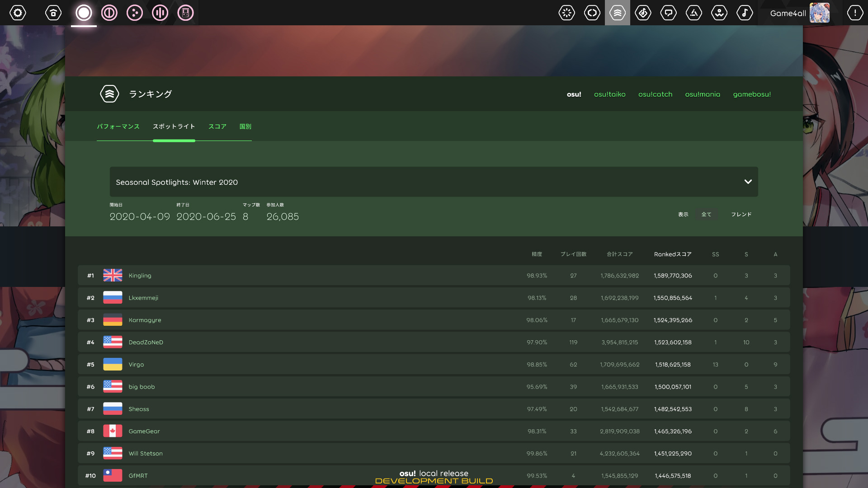Click end date 2020-06-25
Viewport: 868px width, 488px height.
pyautogui.click(x=206, y=216)
